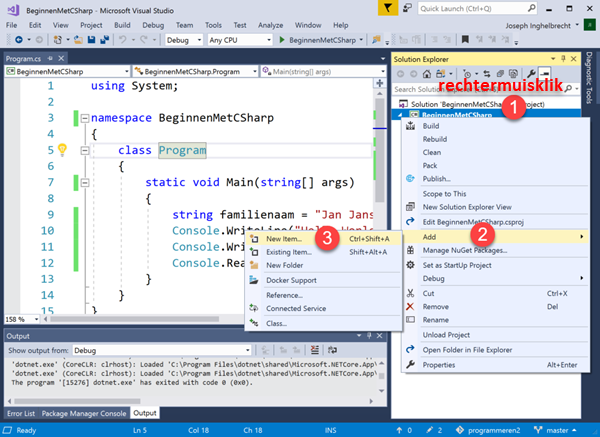Click the Solution Explorer Home icon

click(427, 73)
